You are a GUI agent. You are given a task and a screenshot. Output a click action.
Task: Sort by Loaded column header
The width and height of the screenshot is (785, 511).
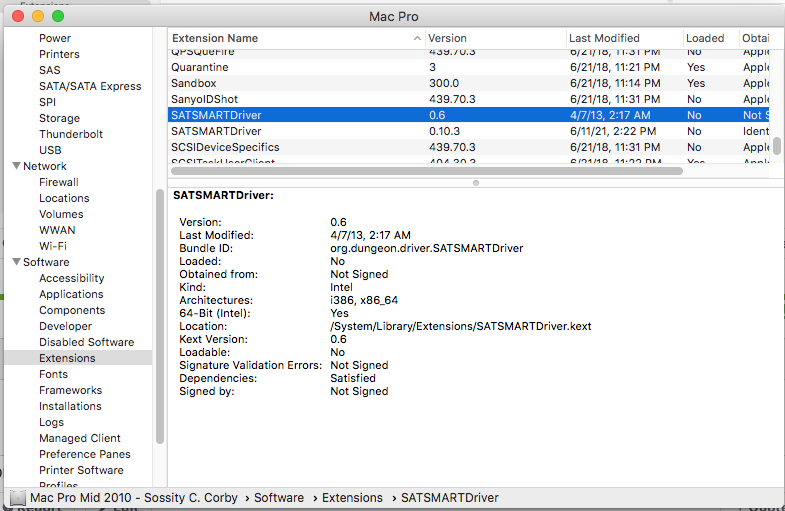pyautogui.click(x=705, y=39)
